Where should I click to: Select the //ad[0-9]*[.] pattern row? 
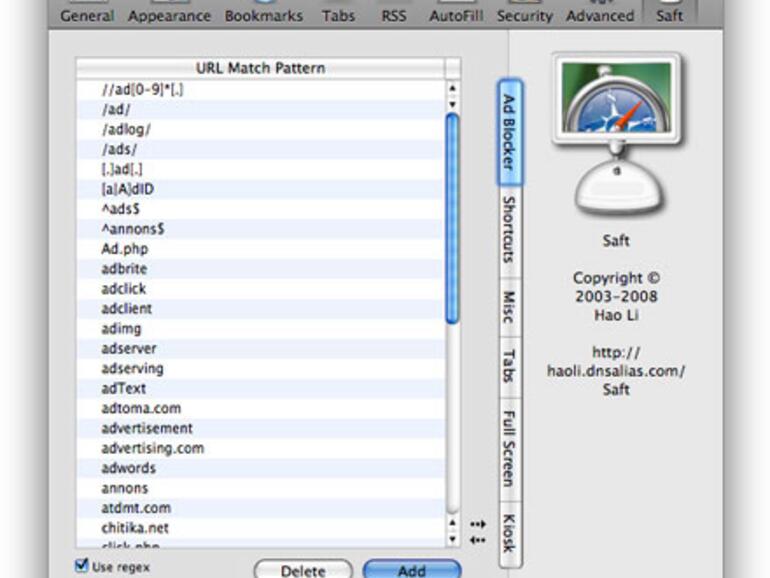[x=261, y=90]
